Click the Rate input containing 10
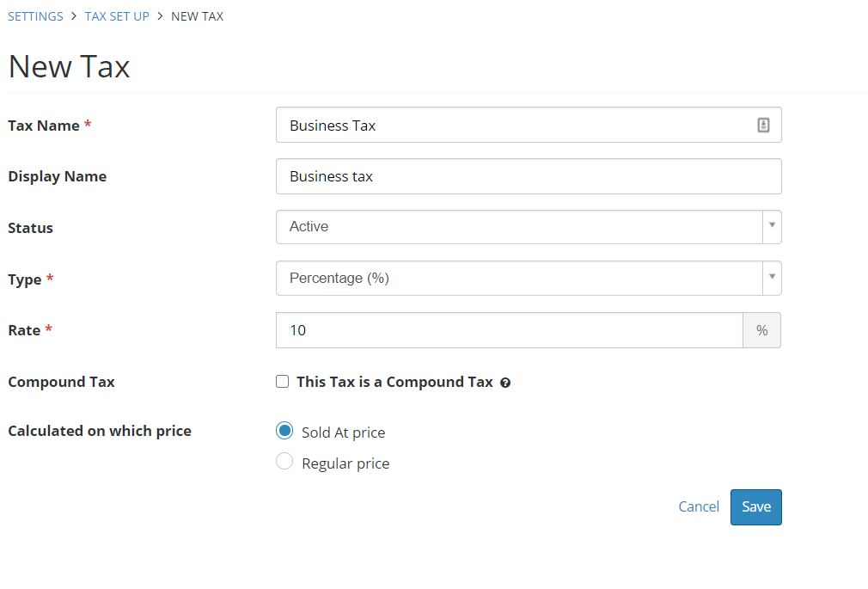868x589 pixels. 509,330
